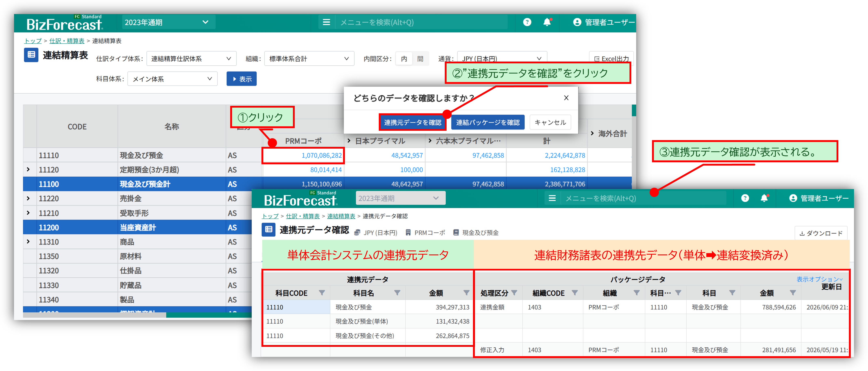Click filter icon on 連携元データ 金額 column
This screenshot has height=371, width=868.
click(466, 292)
